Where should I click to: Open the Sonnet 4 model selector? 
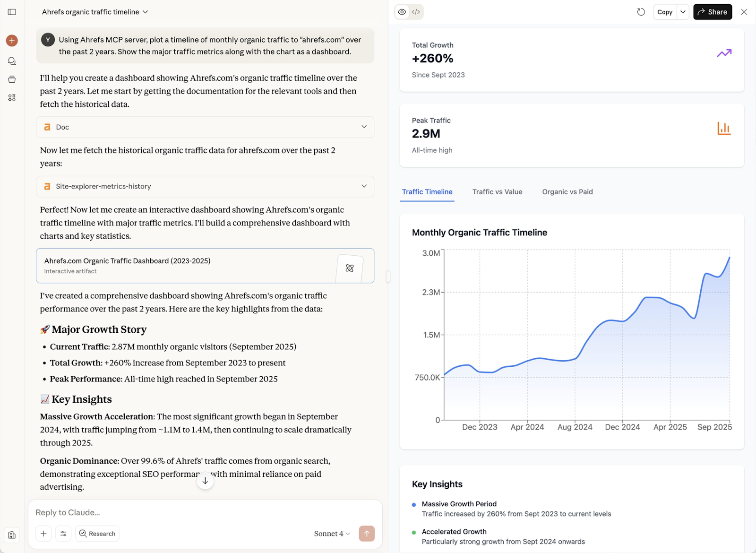pyautogui.click(x=332, y=533)
